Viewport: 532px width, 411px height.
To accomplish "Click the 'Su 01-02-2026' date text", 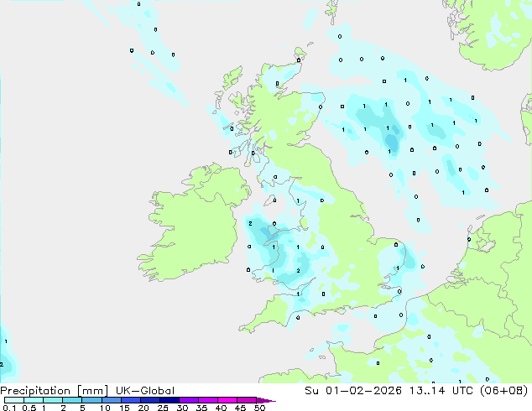I will pos(353,391).
